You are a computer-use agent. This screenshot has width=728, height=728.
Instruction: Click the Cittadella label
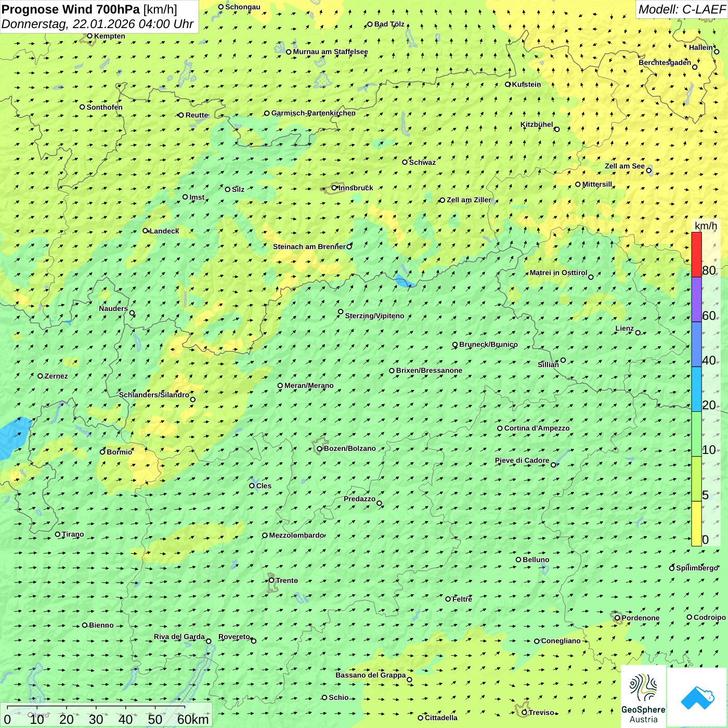(x=441, y=718)
